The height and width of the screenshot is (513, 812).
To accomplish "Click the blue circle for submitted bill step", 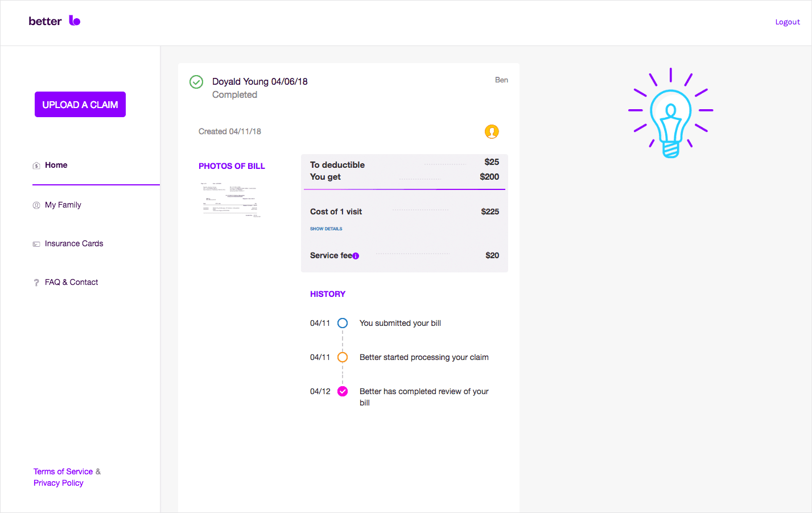I will pyautogui.click(x=342, y=323).
